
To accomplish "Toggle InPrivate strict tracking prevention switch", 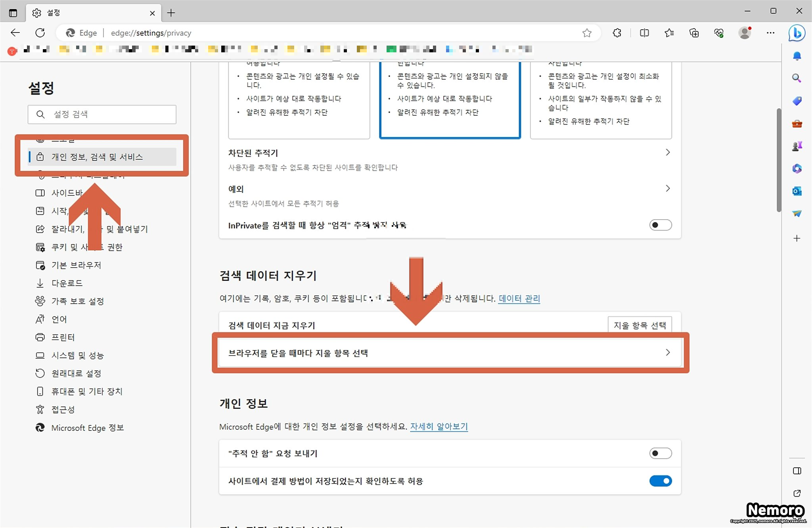I will (x=660, y=225).
